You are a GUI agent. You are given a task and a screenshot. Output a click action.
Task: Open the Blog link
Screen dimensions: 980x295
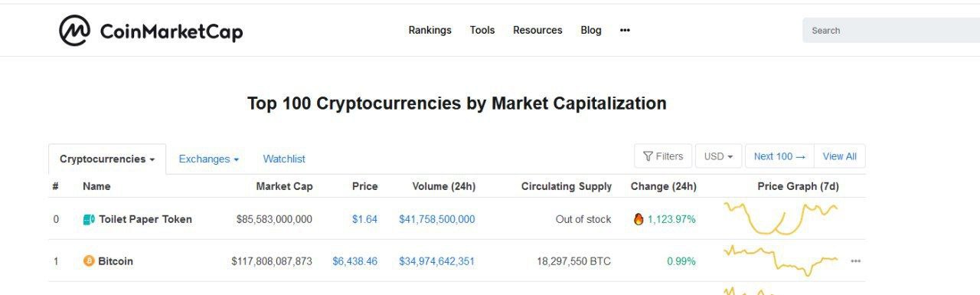pyautogui.click(x=591, y=31)
